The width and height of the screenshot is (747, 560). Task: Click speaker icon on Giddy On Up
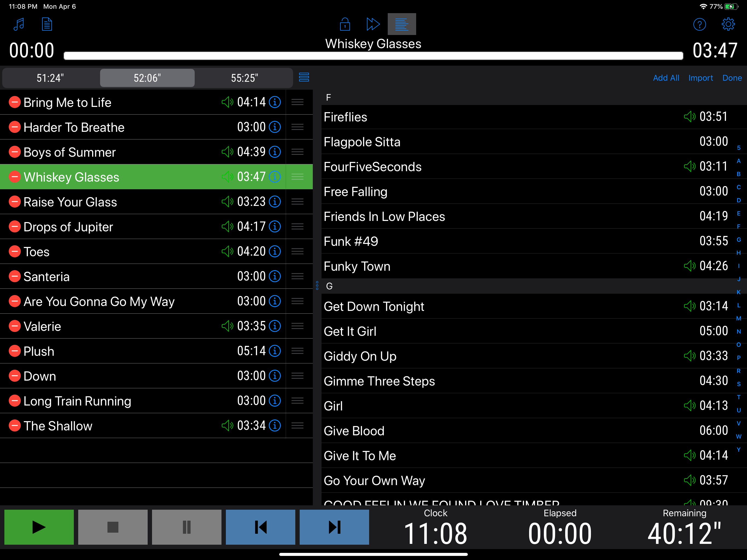coord(690,356)
